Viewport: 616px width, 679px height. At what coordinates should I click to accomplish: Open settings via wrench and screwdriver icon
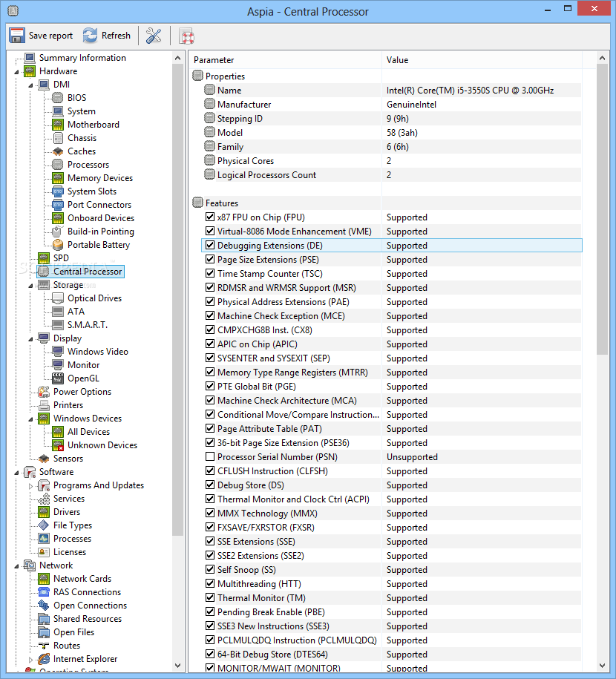(154, 36)
